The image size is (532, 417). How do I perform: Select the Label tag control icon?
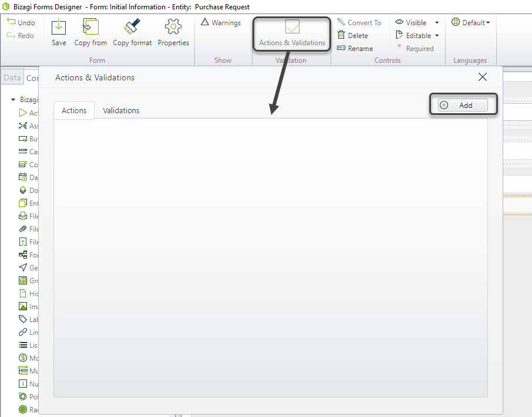23,319
